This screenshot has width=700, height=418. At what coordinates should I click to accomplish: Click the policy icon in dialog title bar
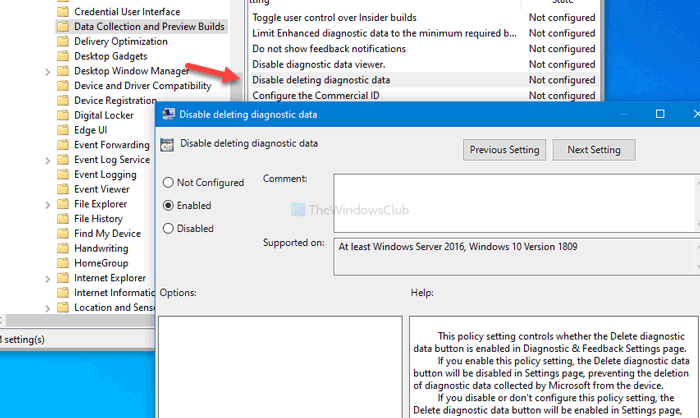(168, 114)
